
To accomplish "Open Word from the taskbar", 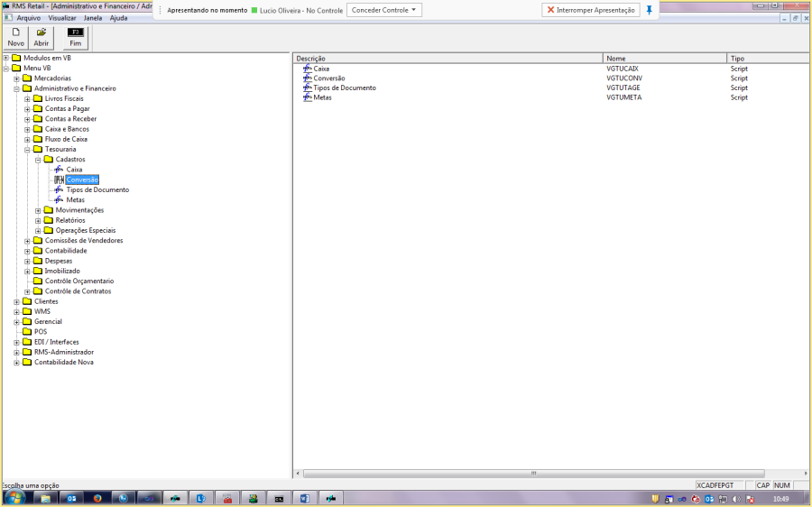I will pos(305,498).
